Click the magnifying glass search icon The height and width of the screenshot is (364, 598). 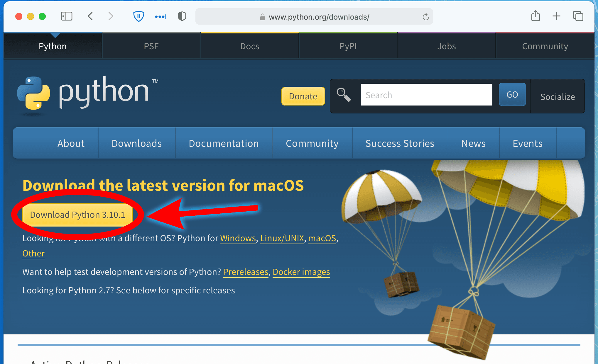point(344,95)
